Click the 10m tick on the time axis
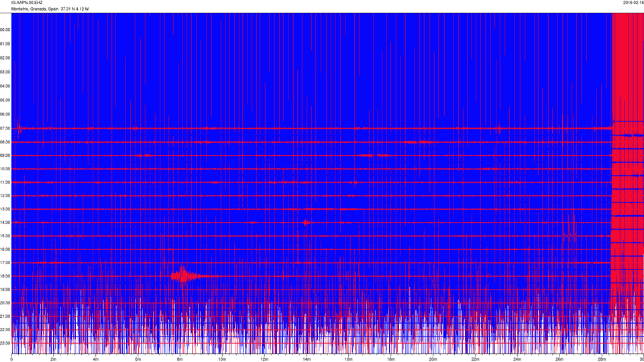This screenshot has width=644, height=362. click(222, 359)
